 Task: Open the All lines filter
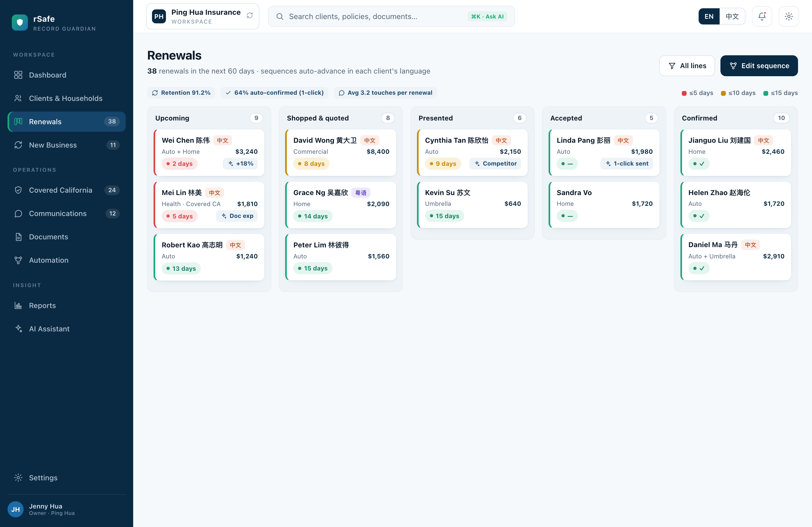point(687,66)
